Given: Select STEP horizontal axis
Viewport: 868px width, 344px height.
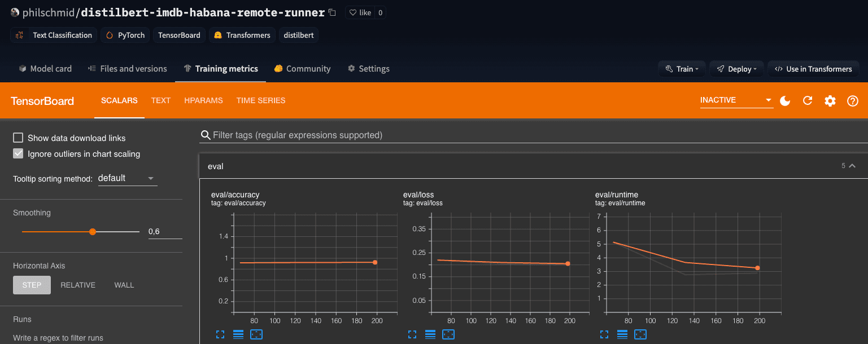Looking at the screenshot, I should (x=32, y=285).
